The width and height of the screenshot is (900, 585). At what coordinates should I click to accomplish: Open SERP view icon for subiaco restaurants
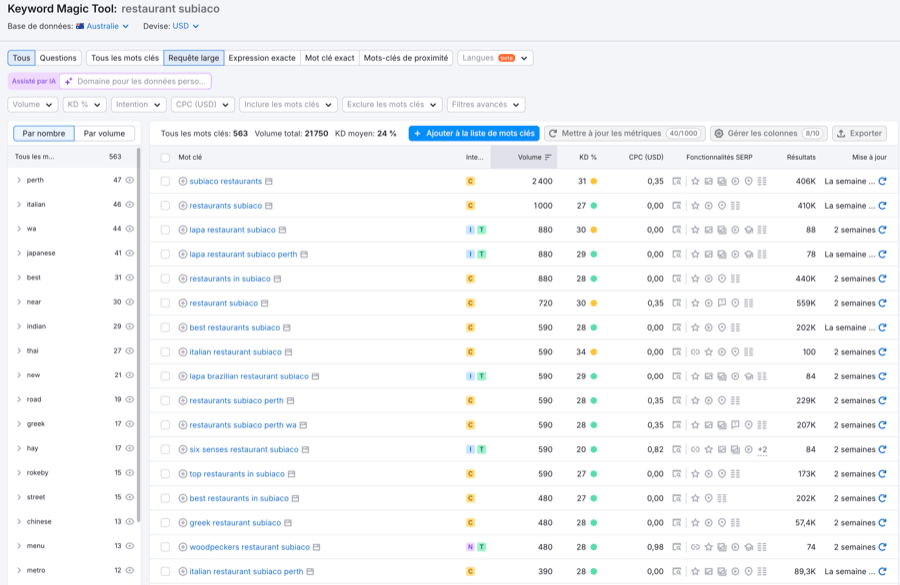click(677, 181)
